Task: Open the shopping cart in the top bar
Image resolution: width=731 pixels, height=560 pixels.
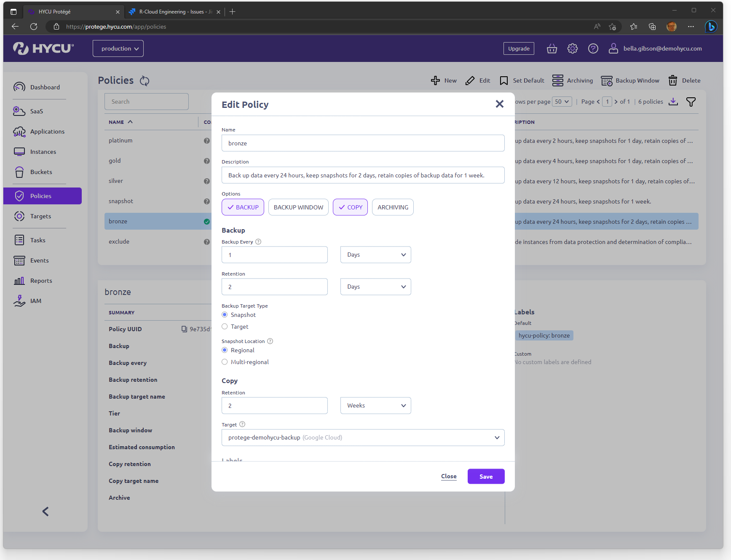Action: (x=552, y=48)
